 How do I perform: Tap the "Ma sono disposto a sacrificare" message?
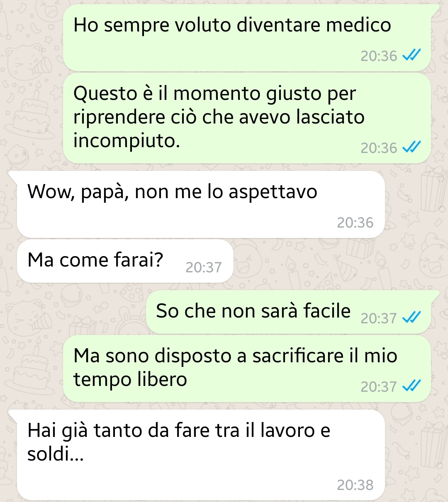tap(247, 369)
